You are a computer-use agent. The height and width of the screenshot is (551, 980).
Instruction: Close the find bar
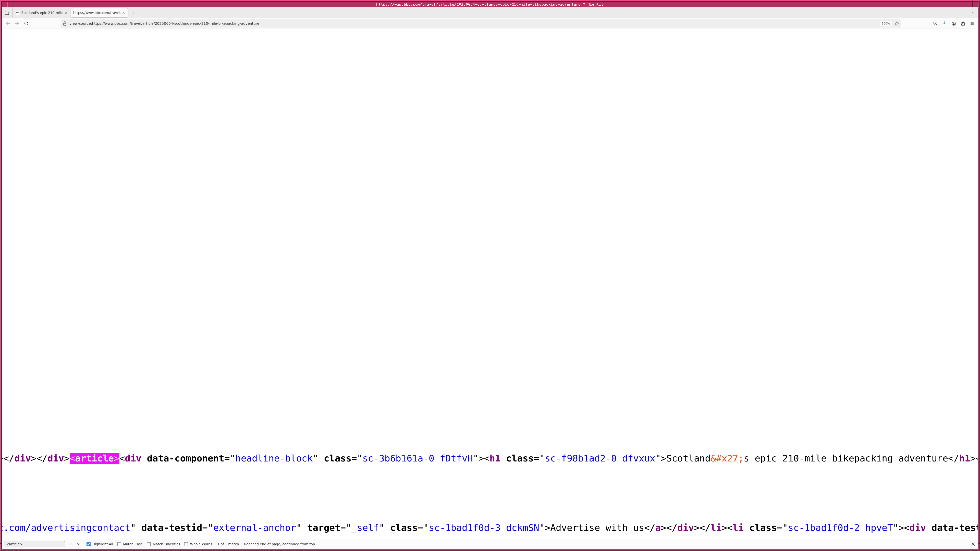click(973, 544)
